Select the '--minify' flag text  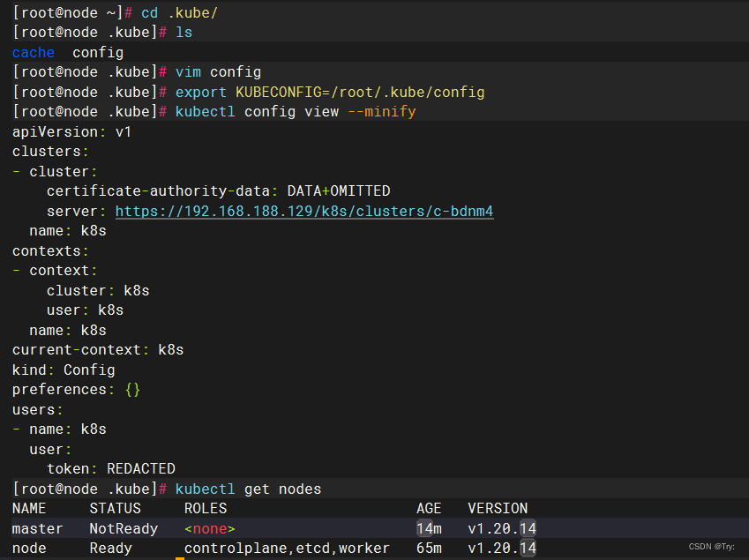[381, 111]
